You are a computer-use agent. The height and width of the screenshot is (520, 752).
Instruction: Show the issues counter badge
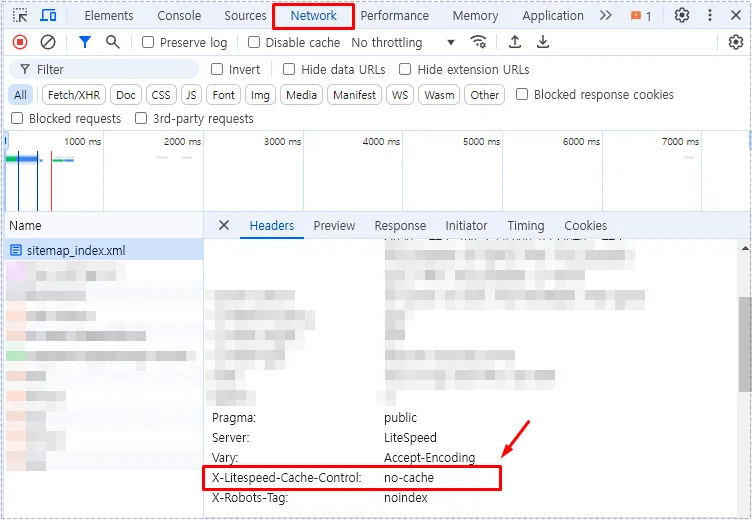pos(641,16)
